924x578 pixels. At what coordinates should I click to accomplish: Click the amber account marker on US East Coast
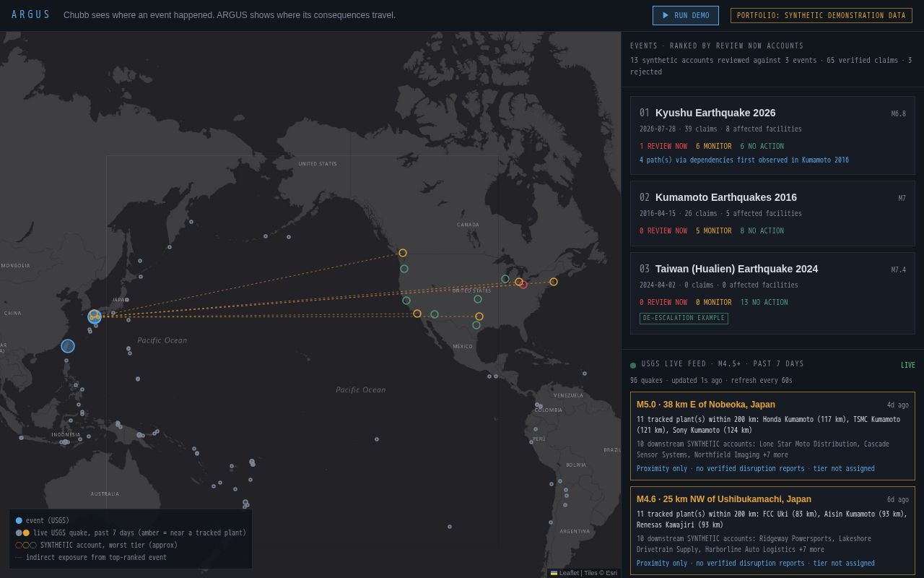(x=554, y=282)
